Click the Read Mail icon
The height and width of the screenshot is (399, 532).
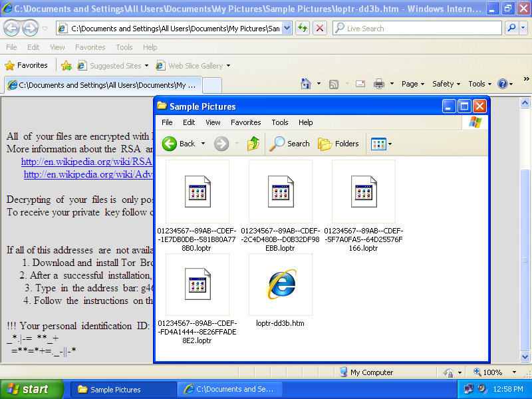click(x=360, y=84)
